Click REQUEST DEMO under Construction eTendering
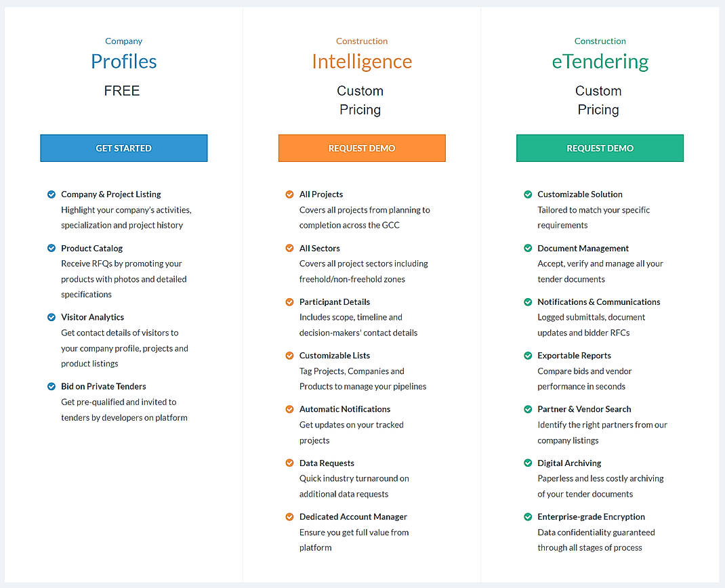The height and width of the screenshot is (588, 725). click(x=600, y=148)
